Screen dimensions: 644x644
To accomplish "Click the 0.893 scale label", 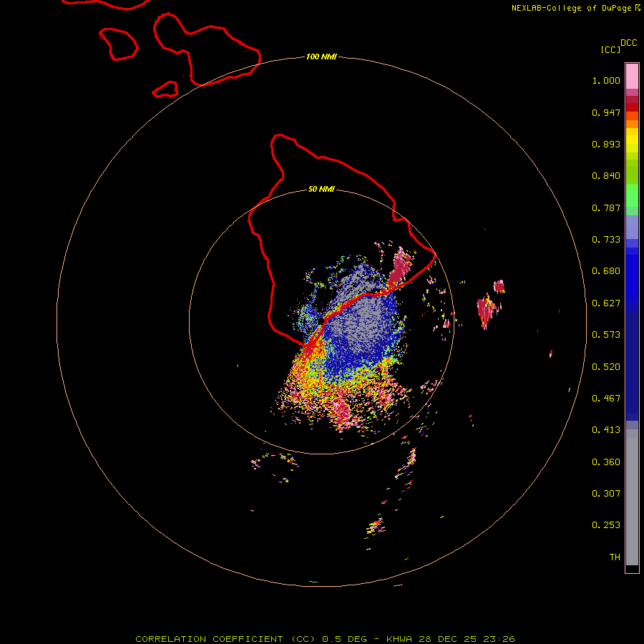I will 606,144.
